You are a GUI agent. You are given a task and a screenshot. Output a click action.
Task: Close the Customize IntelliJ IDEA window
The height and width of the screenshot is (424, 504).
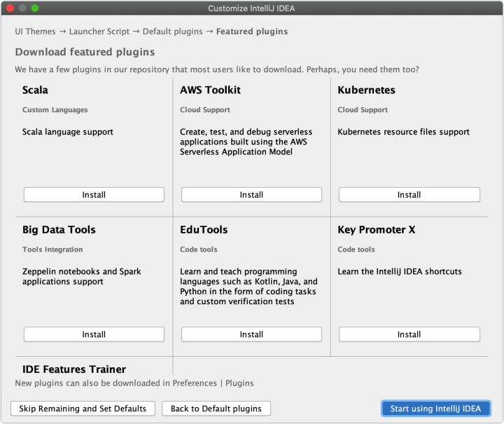pos(10,8)
